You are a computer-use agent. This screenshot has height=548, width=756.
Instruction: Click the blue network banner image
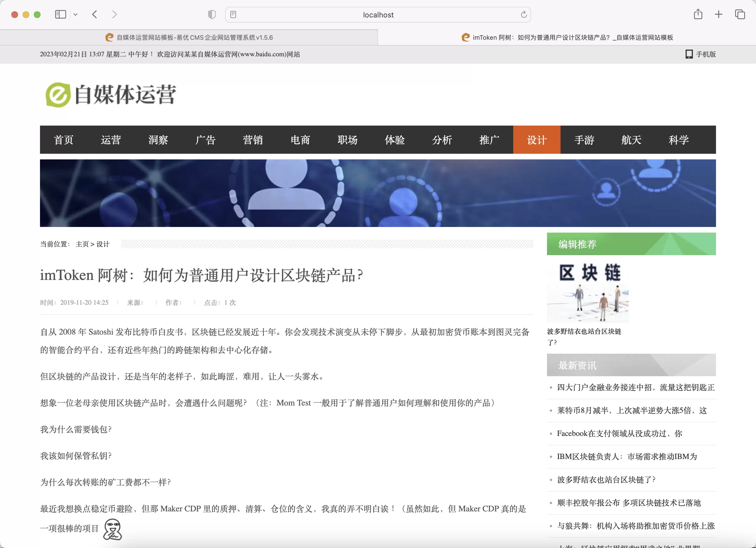(x=378, y=193)
